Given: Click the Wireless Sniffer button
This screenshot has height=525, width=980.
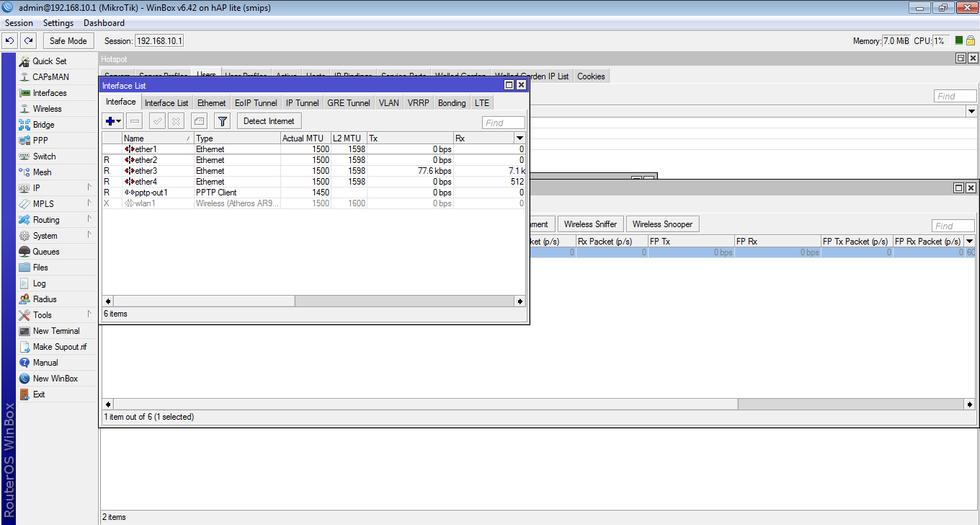Looking at the screenshot, I should tap(590, 224).
